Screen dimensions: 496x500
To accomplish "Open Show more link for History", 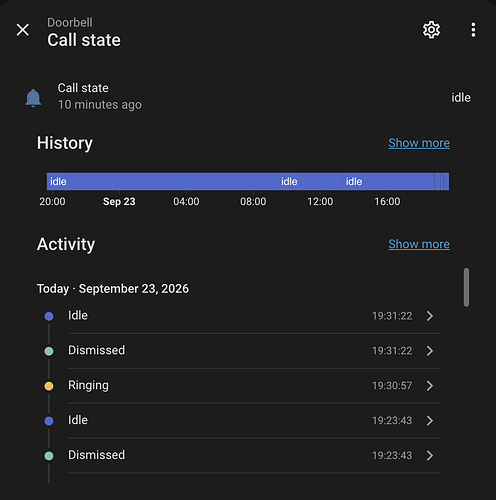I will click(x=419, y=143).
